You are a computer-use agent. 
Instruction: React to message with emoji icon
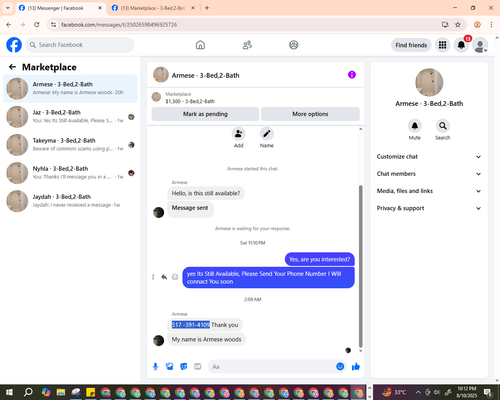point(175,277)
